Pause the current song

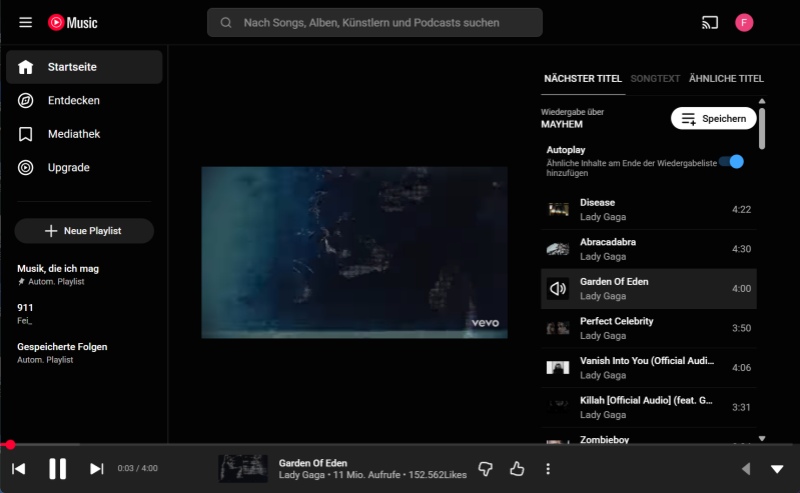pos(58,469)
